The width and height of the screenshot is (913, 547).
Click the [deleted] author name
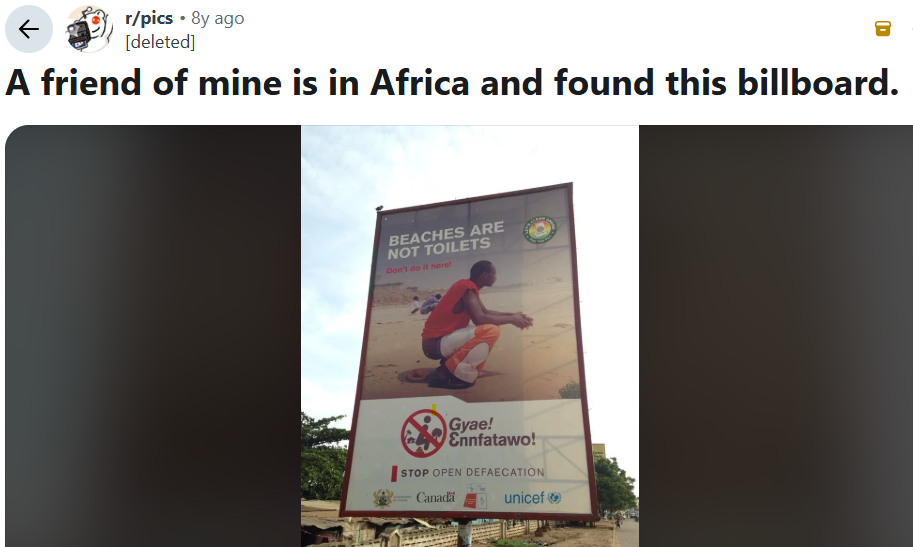pyautogui.click(x=160, y=42)
